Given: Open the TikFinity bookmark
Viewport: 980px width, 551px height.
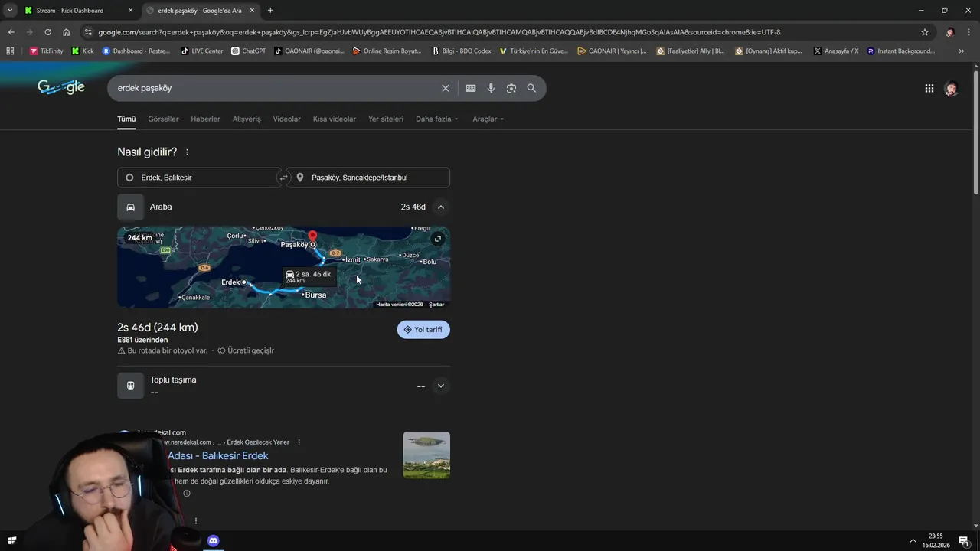Looking at the screenshot, I should tap(46, 51).
